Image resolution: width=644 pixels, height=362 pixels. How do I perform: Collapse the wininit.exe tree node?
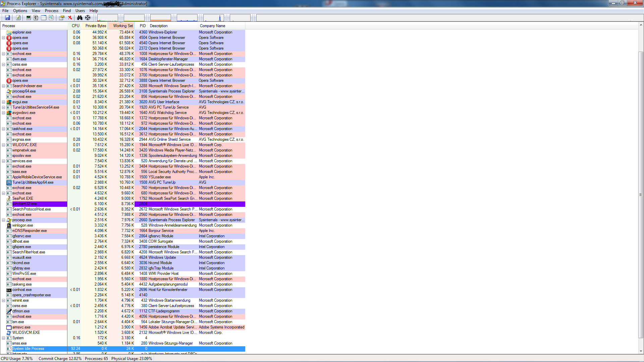(x=3, y=300)
